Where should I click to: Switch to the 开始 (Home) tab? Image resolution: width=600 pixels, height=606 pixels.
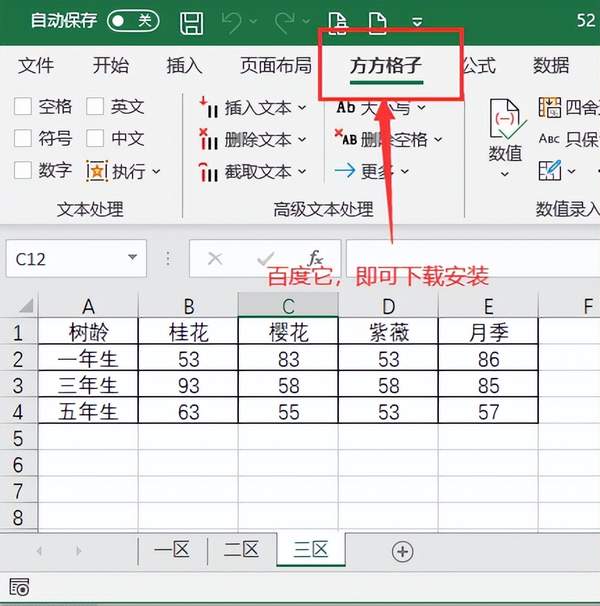click(x=111, y=65)
